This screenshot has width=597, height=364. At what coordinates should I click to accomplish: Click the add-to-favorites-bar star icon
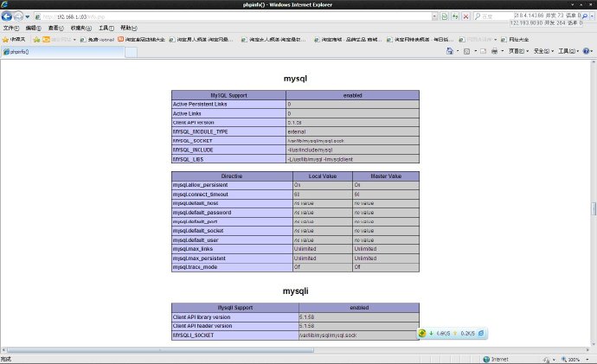[36, 40]
